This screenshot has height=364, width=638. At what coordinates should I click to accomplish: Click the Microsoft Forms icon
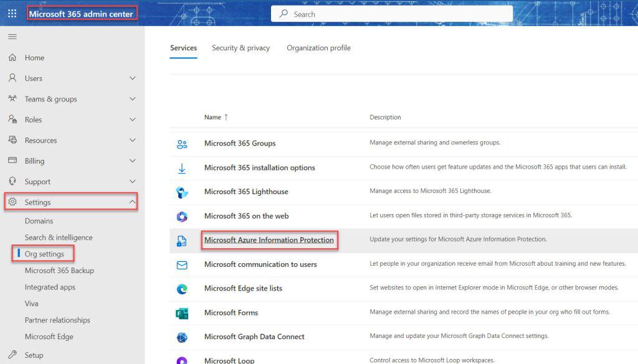182,313
